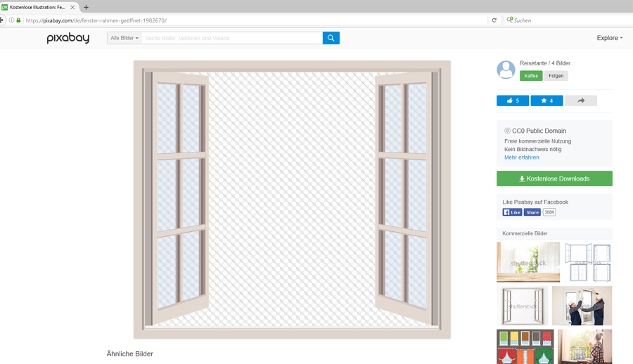Open the main window frame illustration

pyautogui.click(x=293, y=200)
